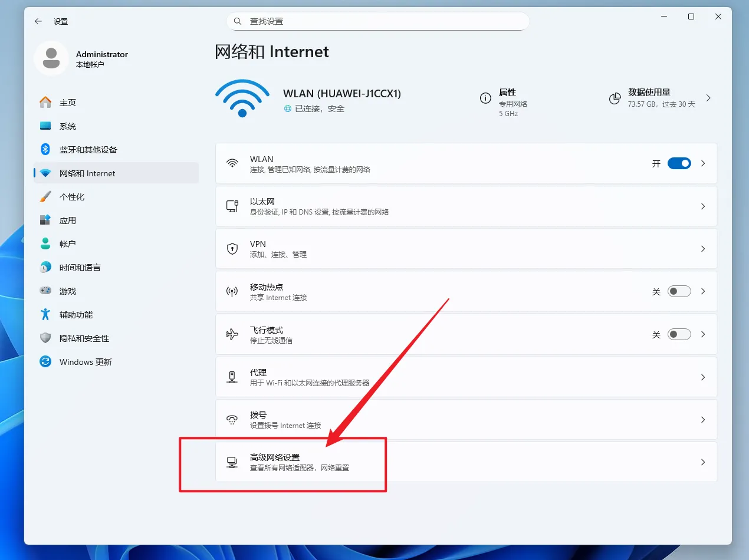Open the 拨号 row chevron

click(x=703, y=420)
